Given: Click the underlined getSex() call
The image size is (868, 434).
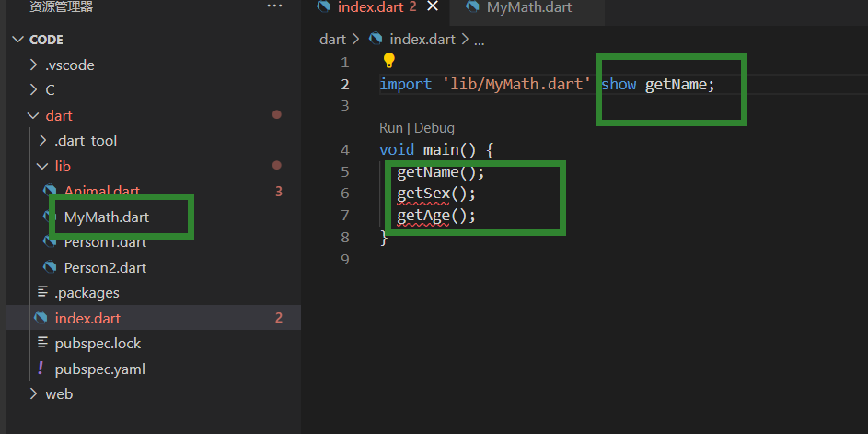Looking at the screenshot, I should pyautogui.click(x=436, y=194).
